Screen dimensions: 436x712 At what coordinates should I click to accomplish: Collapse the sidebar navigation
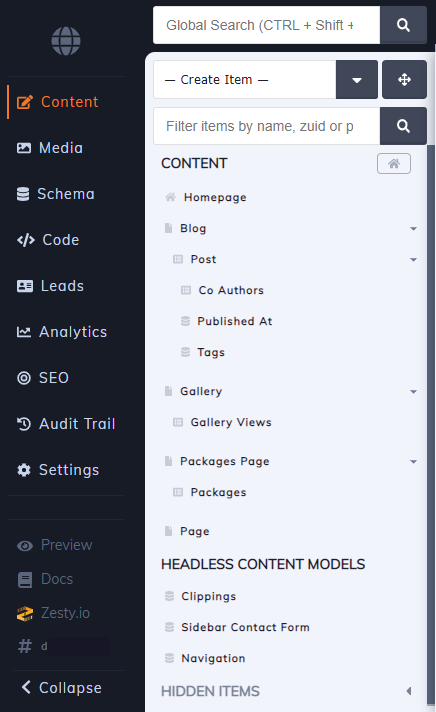point(62,687)
